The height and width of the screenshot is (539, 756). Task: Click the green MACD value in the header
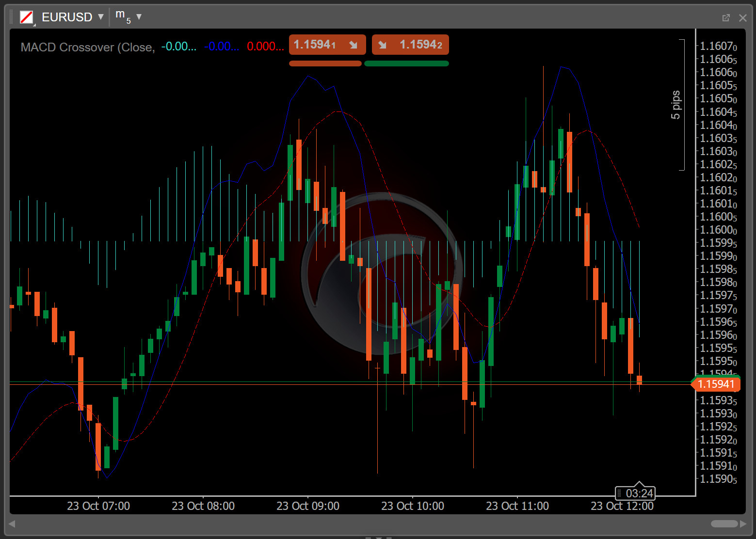click(x=178, y=46)
